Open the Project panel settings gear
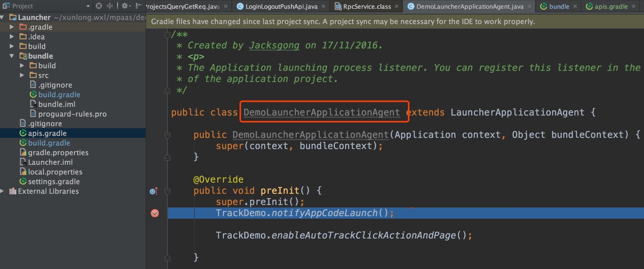Image resolution: width=644 pixels, height=269 pixels. pos(126,6)
